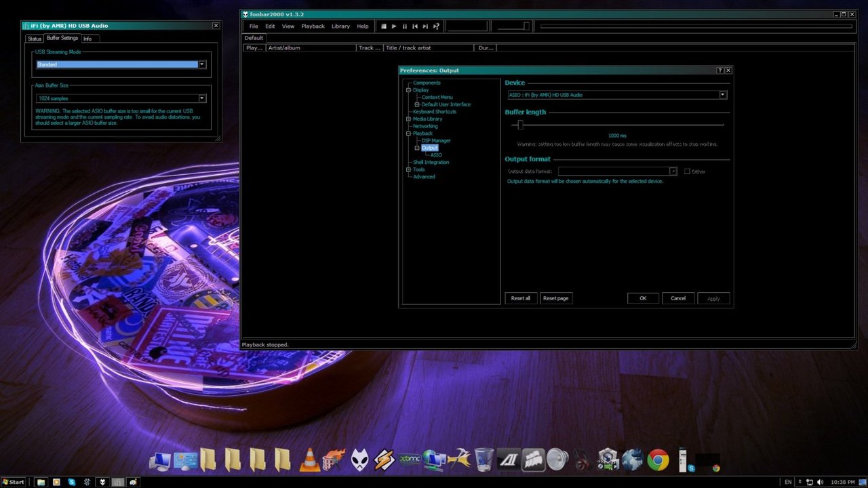
Task: Click the flaming icon in the dock
Action: 334,460
